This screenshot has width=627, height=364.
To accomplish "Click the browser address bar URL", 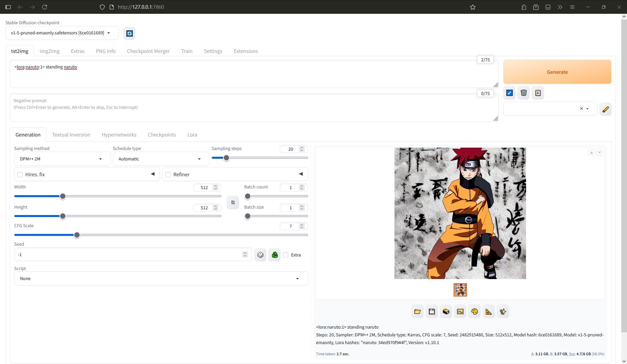I will pos(141,7).
